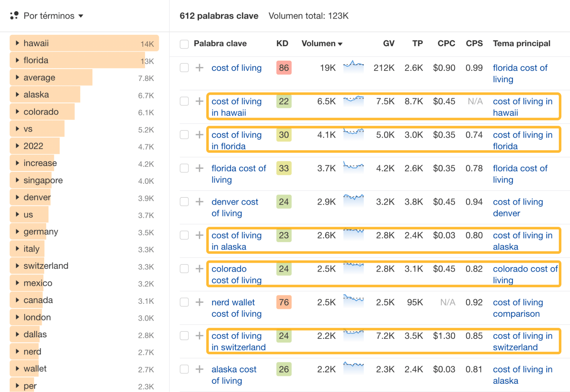
Task: Click the plus icon beside "colorado cost of living"
Action: tap(199, 269)
